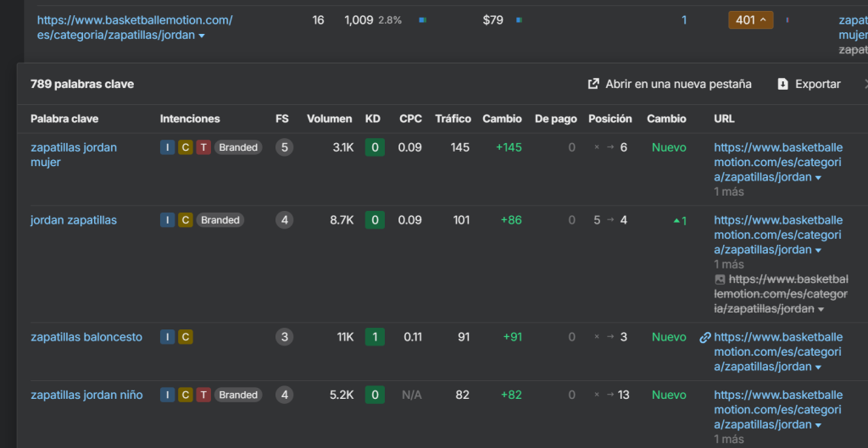The width and height of the screenshot is (868, 448).
Task: Open URL dropdown for zapatillas jordan mujer row
Action: pyautogui.click(x=818, y=178)
